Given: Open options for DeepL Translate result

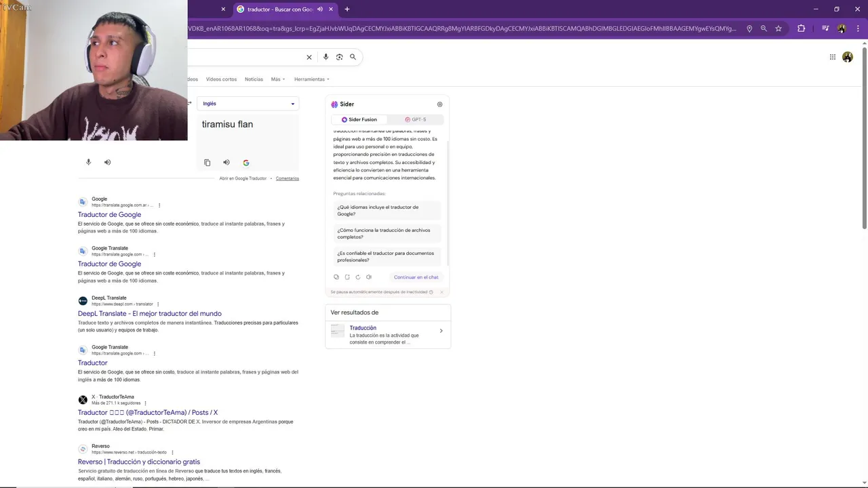Looking at the screenshot, I should coord(159,304).
